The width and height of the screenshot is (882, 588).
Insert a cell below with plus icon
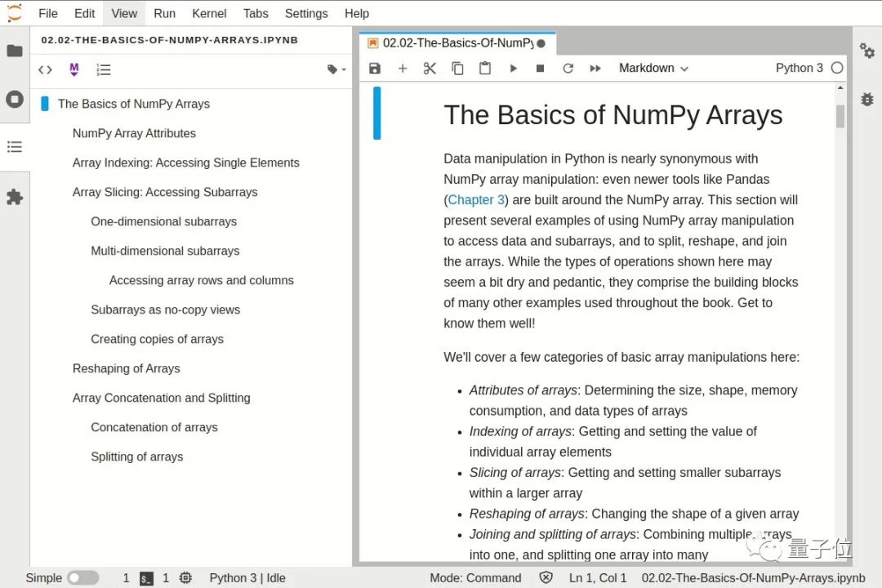(402, 68)
